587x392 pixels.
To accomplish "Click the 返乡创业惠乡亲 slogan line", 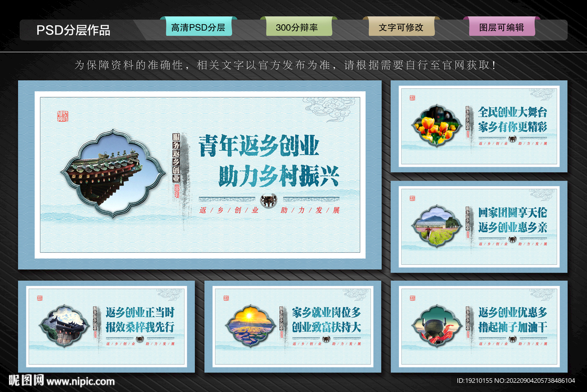I will [512, 227].
